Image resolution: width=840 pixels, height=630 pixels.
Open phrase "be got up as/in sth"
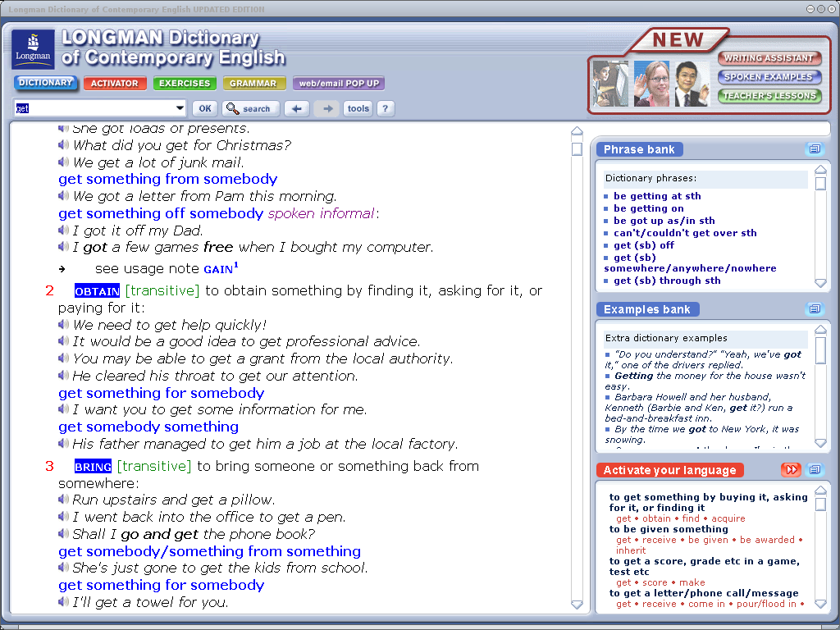point(664,221)
